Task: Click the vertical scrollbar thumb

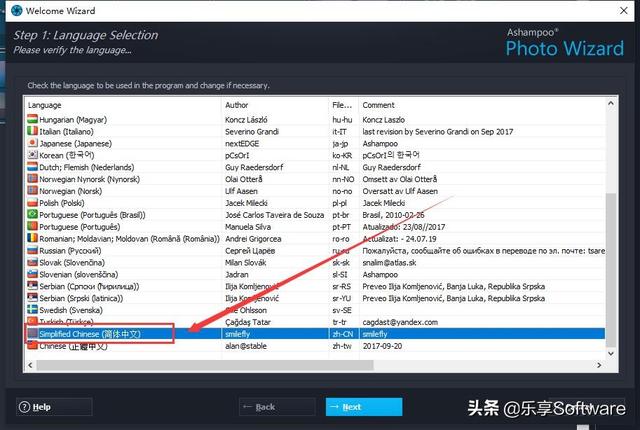Action: (x=611, y=270)
